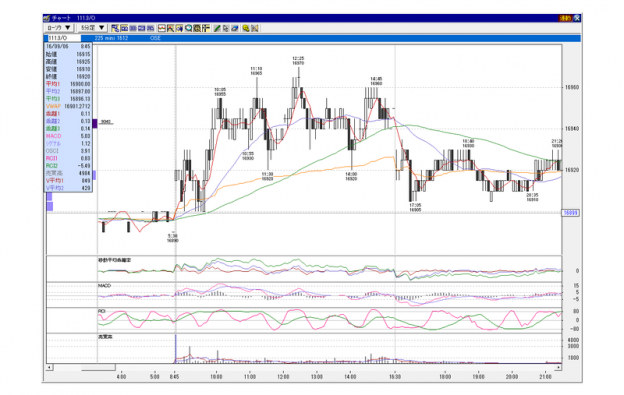This screenshot has width=624, height=395.
Task: Toggle the orange linked button in title bar
Action: [x=565, y=18]
